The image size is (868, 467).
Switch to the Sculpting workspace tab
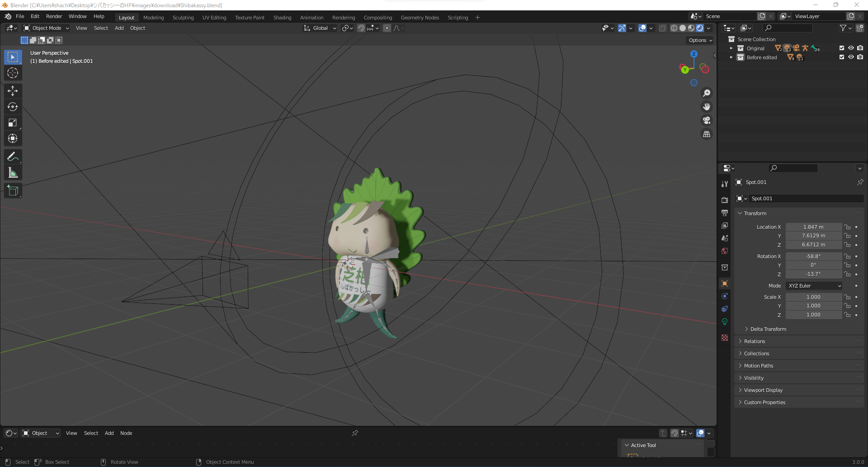tap(183, 18)
